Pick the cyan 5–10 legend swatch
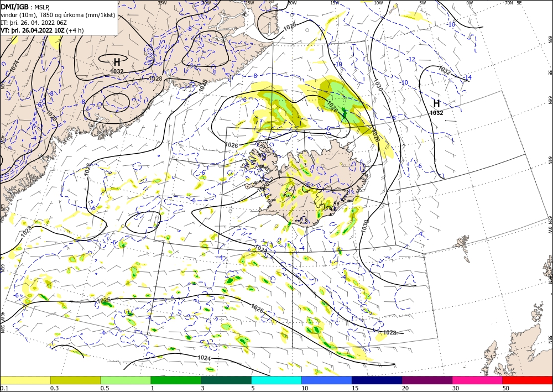Screen dimensions: 553x392 pyautogui.click(x=276, y=380)
